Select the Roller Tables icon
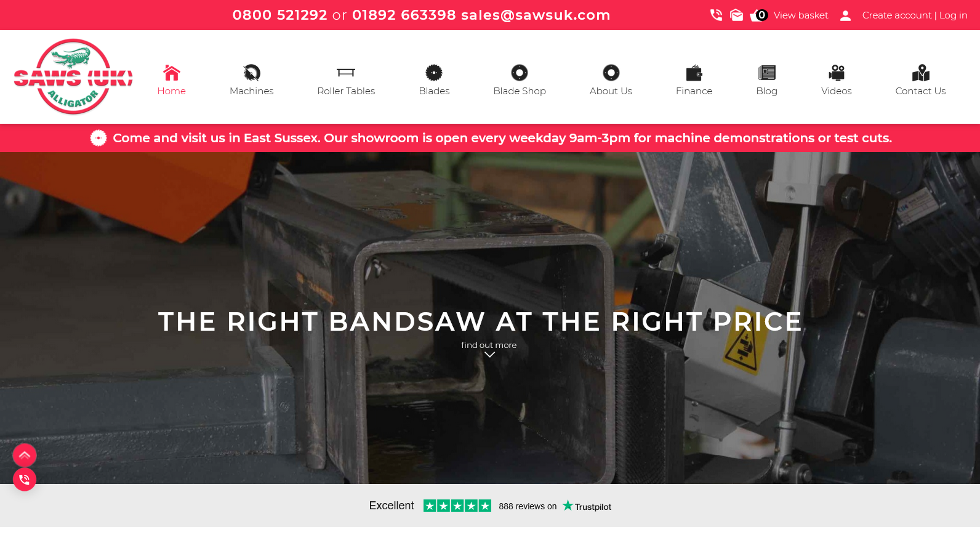Viewport: 980px width, 553px height. [346, 73]
